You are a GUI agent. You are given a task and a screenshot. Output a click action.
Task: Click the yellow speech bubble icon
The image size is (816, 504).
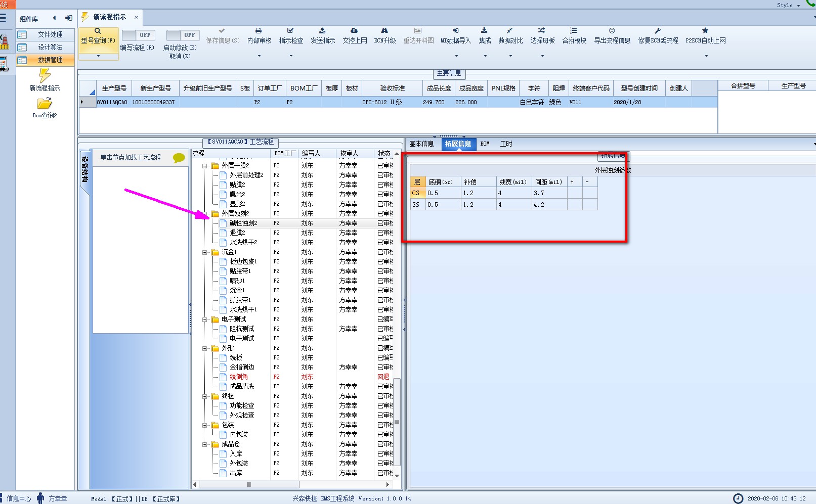(179, 158)
